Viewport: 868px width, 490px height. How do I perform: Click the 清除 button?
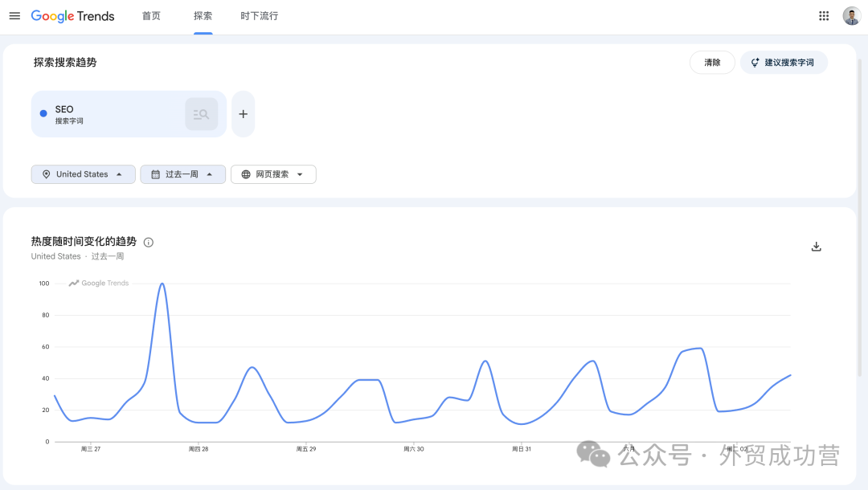coord(712,63)
